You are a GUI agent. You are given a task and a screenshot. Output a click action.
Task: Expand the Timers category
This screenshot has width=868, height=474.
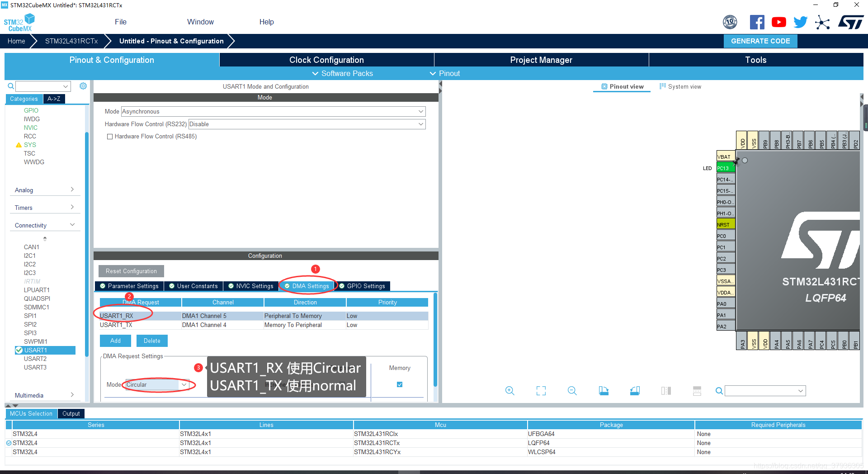[44, 208]
